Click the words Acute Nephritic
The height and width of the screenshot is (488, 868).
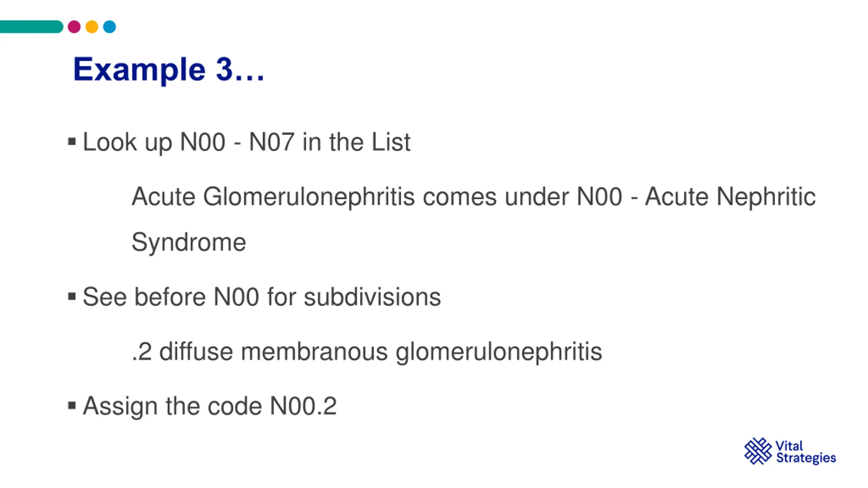click(x=730, y=197)
